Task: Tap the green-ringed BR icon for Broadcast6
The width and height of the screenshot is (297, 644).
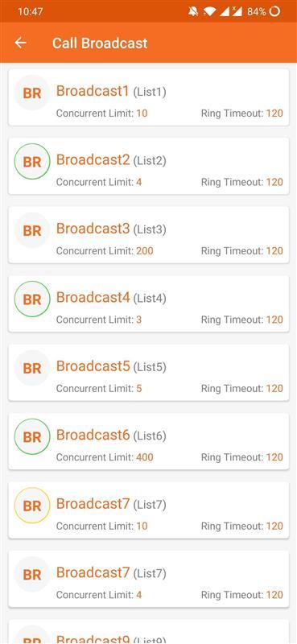Action: (x=32, y=436)
